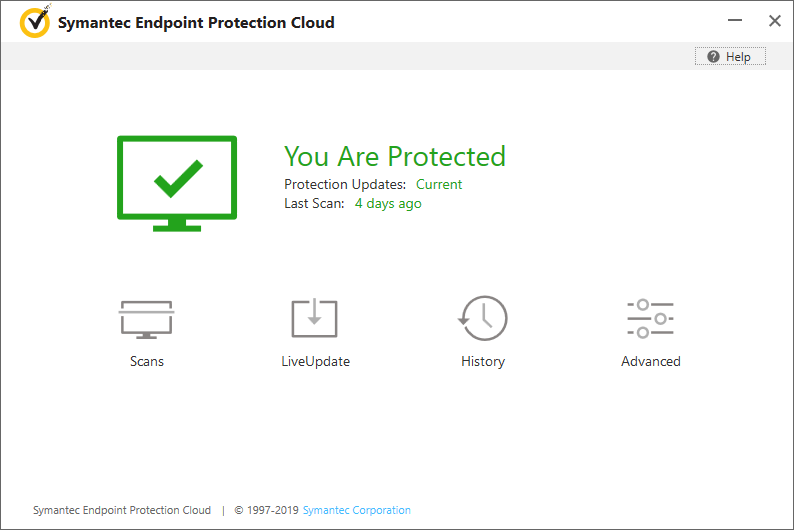Open the Advanced settings sliders icon
This screenshot has height=530, width=794.
650,319
